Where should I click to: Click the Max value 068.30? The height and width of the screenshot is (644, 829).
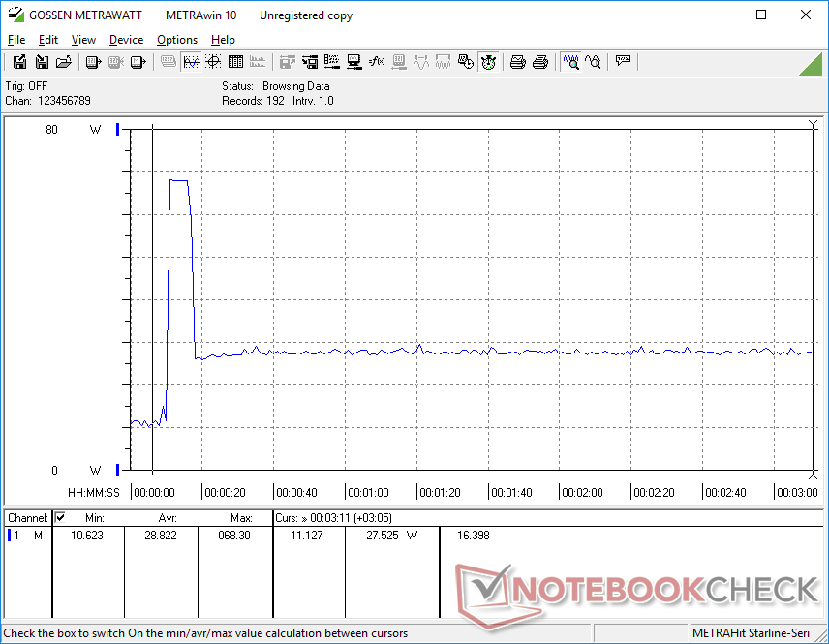click(x=234, y=536)
